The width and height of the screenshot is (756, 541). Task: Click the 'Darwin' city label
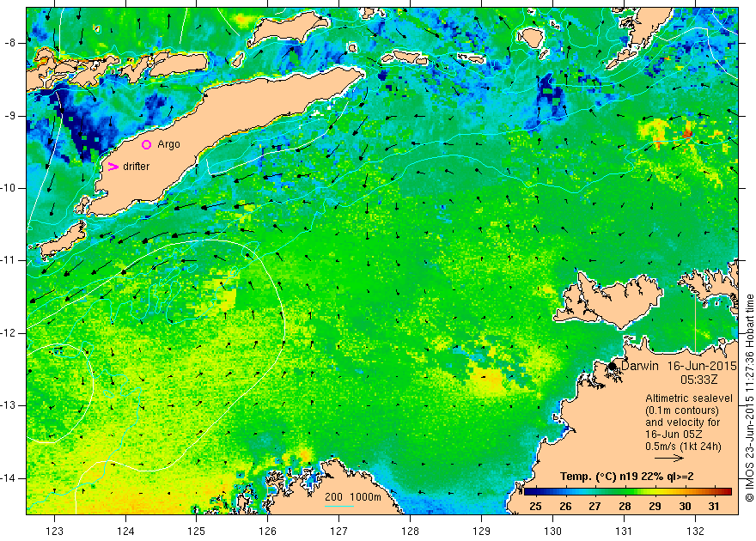[x=640, y=366]
